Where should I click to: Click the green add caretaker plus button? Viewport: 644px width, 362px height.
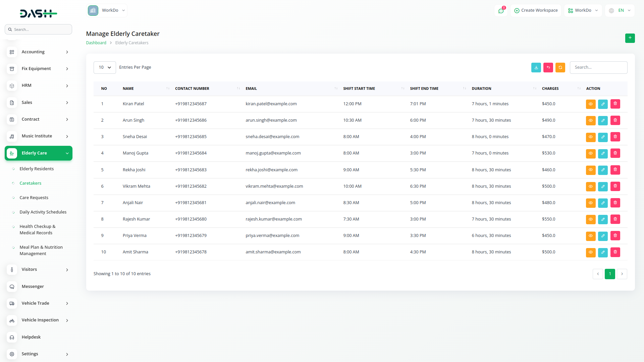630,38
